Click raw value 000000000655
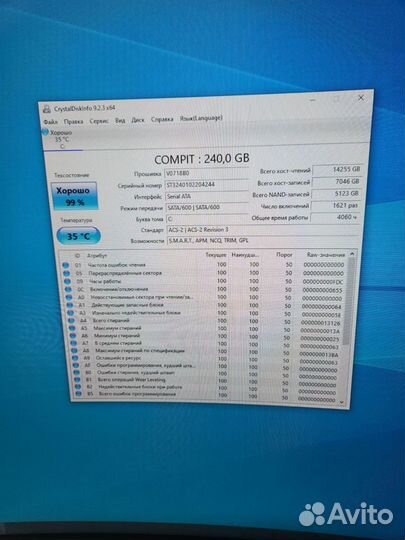405x540 pixels. click(323, 290)
